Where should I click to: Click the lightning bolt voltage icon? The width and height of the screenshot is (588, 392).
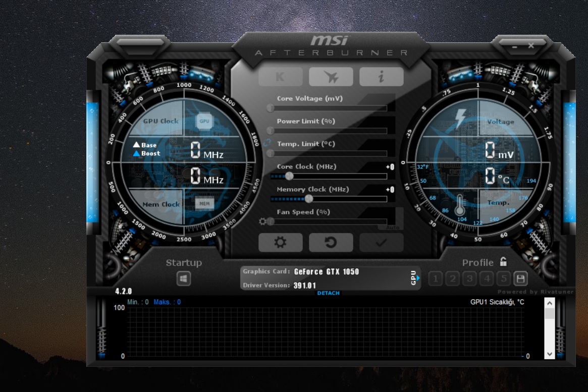(x=460, y=119)
